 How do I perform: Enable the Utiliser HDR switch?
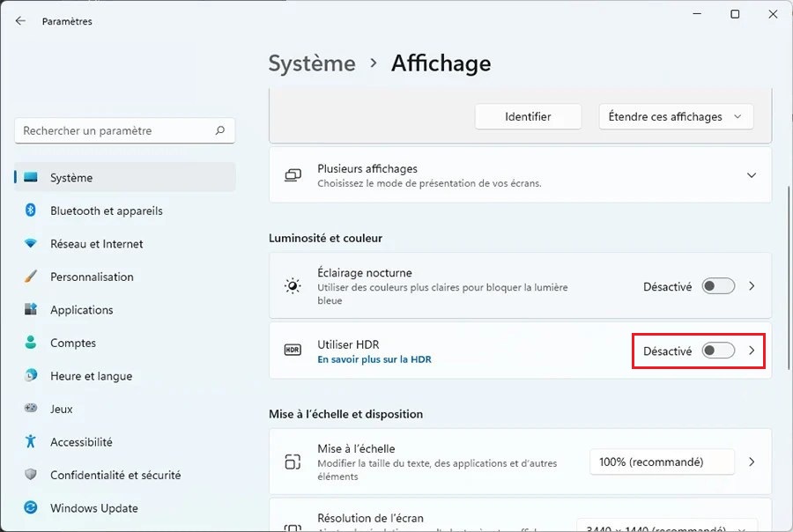718,351
